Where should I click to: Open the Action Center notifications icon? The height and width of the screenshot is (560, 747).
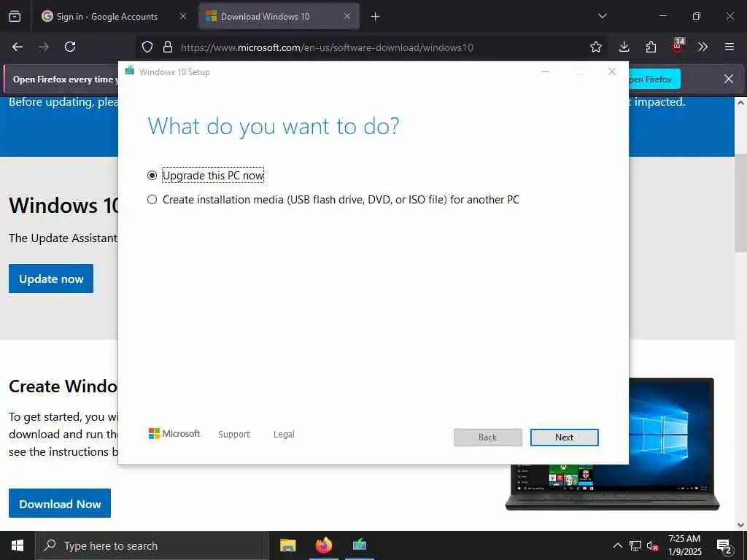(x=724, y=545)
